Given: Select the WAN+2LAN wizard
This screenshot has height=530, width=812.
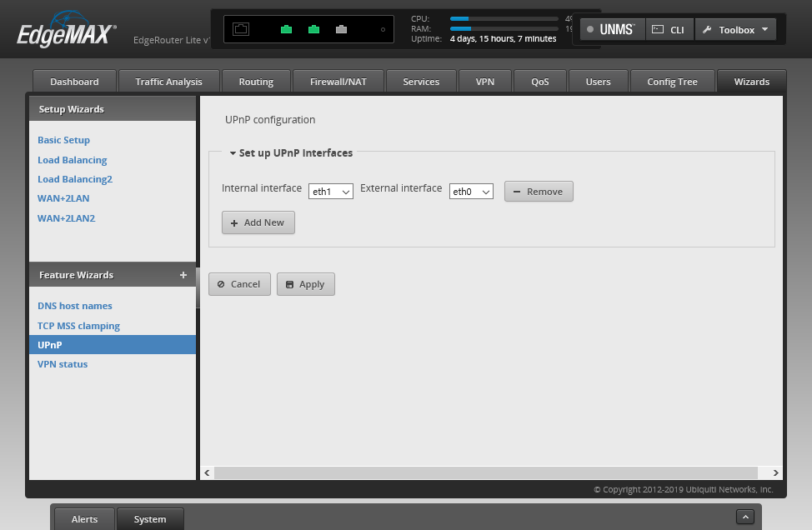Looking at the screenshot, I should [63, 198].
